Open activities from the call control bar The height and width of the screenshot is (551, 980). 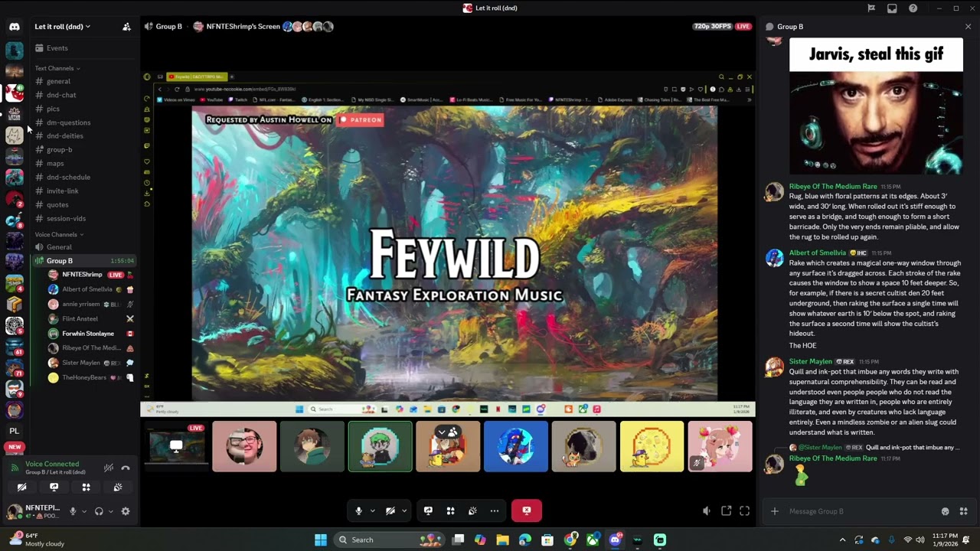(450, 511)
